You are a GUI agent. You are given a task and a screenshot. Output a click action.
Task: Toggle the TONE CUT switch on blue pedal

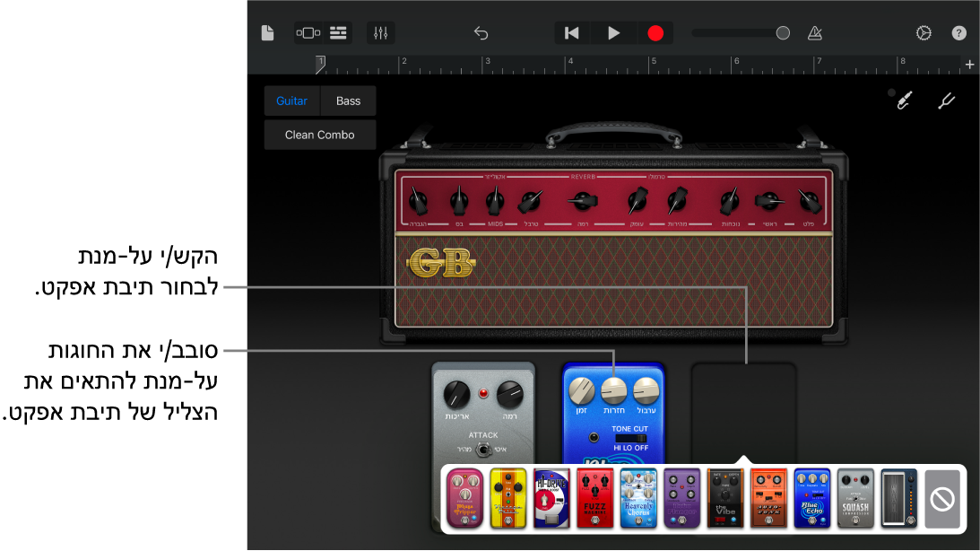630,438
